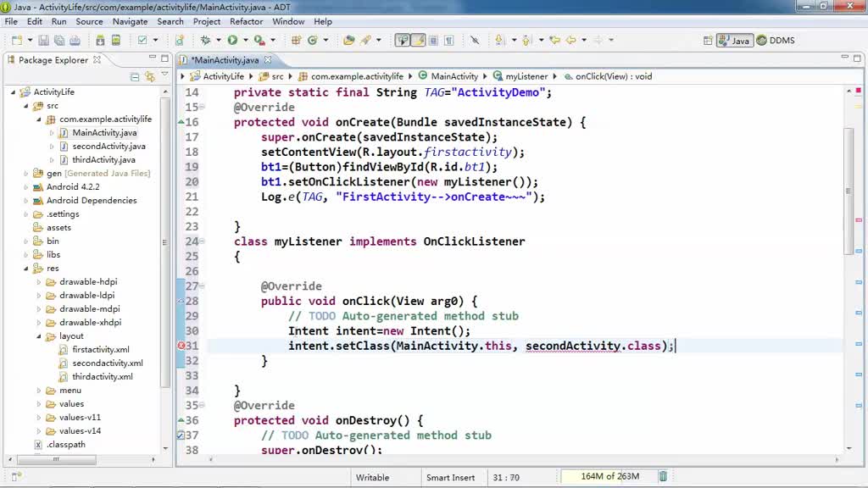868x488 pixels.
Task: Open the Project menu
Action: point(207,21)
